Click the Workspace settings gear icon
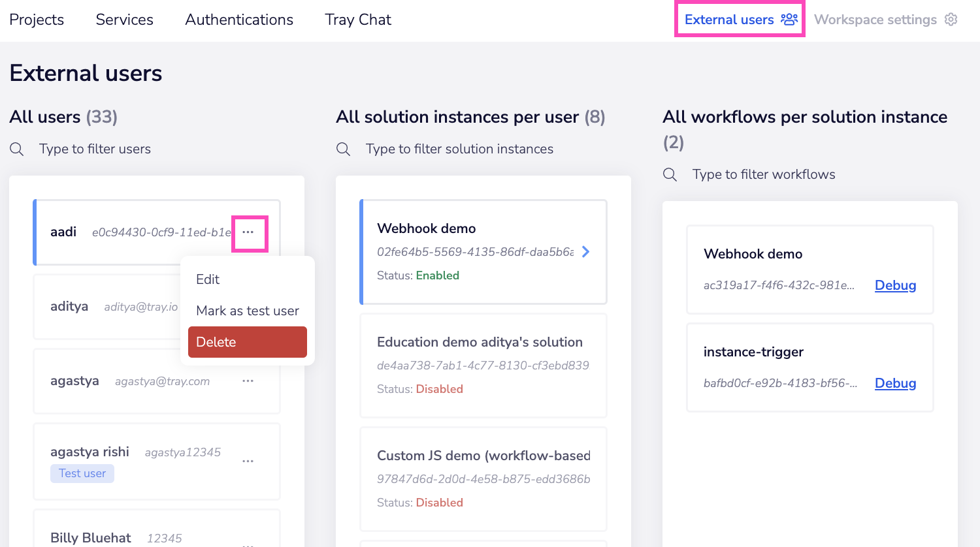Screen dimensions: 980x547 coord(951,20)
